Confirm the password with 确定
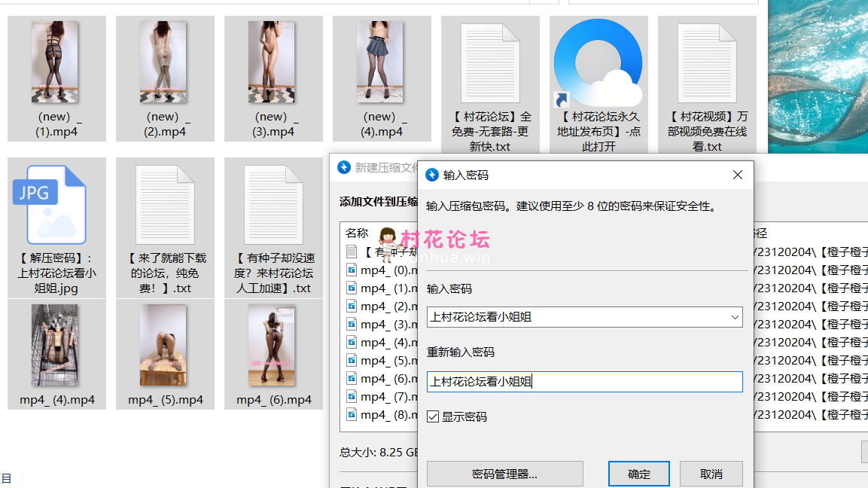 (x=639, y=474)
